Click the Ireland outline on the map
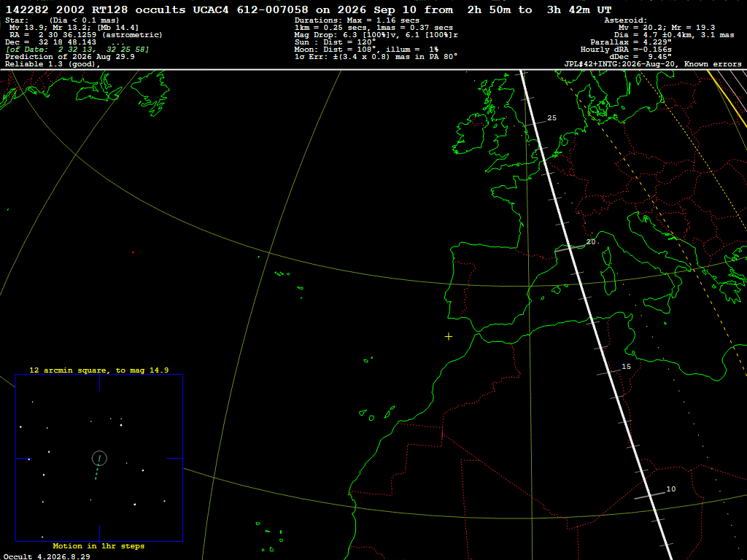747x560 pixels. pyautogui.click(x=472, y=133)
